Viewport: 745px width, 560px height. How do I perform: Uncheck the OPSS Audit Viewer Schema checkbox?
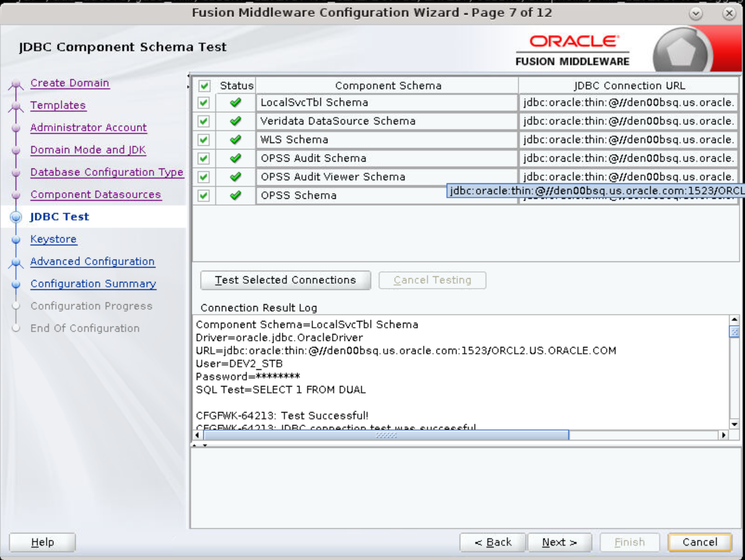pos(204,177)
